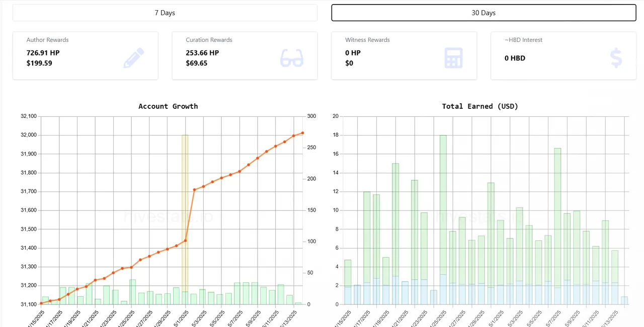Click the "Total Earned (USD)" chart title
The width and height of the screenshot is (644, 327).
[x=480, y=106]
